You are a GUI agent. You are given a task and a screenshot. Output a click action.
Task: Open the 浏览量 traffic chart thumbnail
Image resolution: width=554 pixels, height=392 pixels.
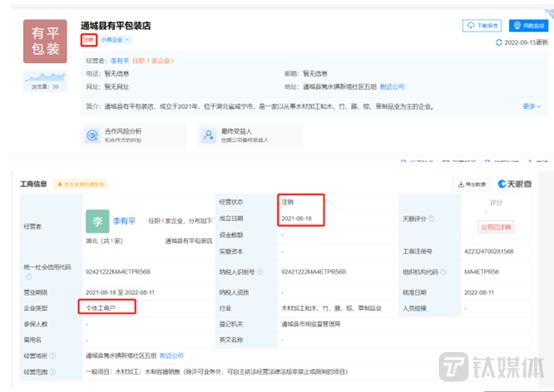(45, 81)
